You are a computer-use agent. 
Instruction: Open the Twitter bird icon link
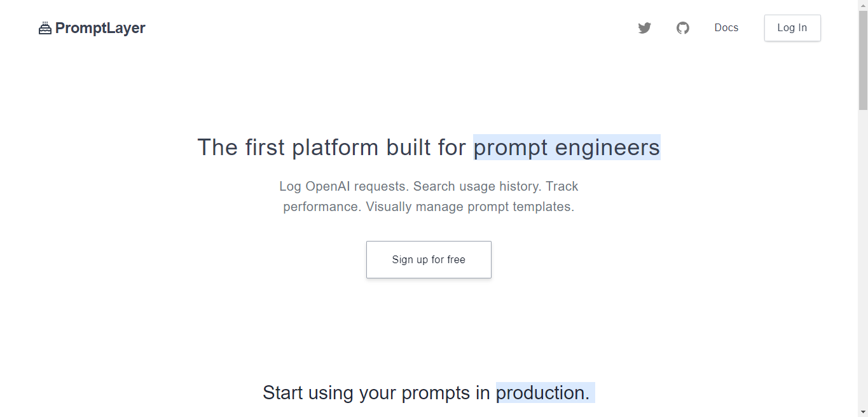coord(645,28)
